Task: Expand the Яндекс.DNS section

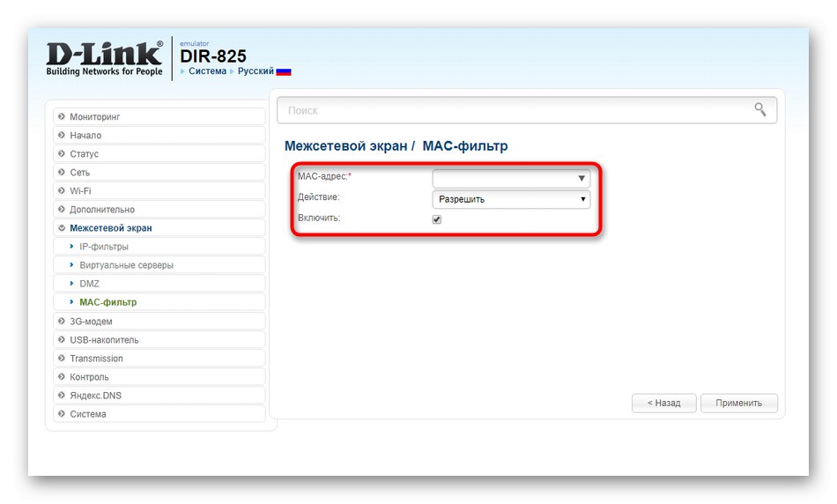Action: coord(159,395)
